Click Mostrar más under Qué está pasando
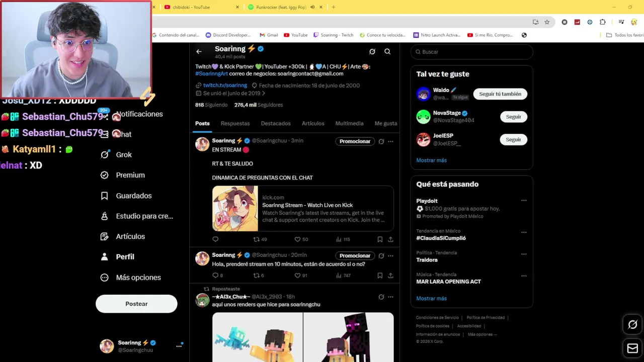Viewport: 644px width, 362px height. 431,298
